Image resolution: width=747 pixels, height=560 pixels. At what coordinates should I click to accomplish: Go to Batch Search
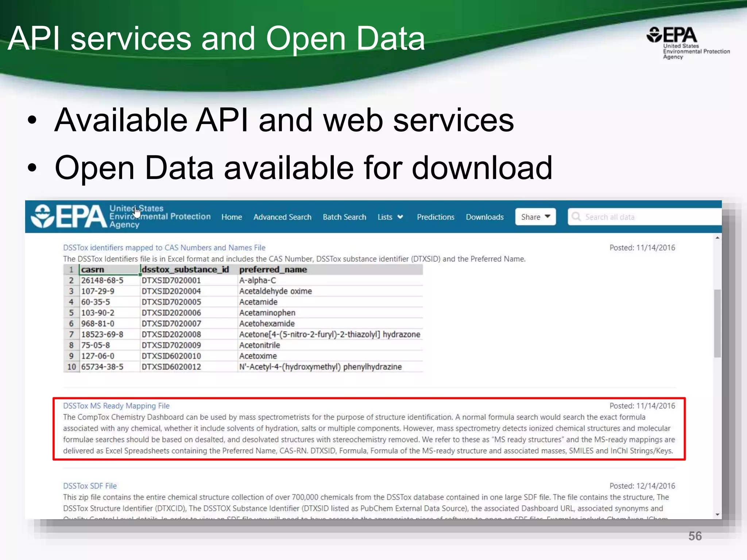click(344, 217)
